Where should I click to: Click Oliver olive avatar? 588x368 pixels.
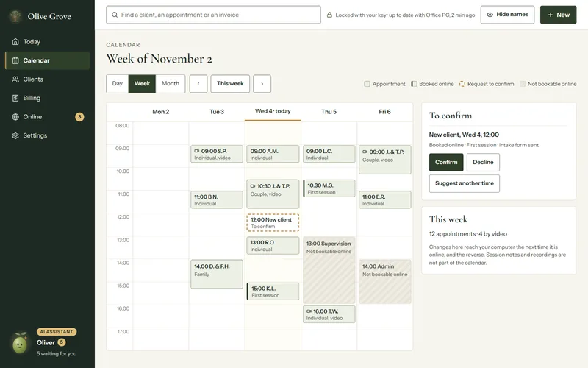click(x=20, y=343)
